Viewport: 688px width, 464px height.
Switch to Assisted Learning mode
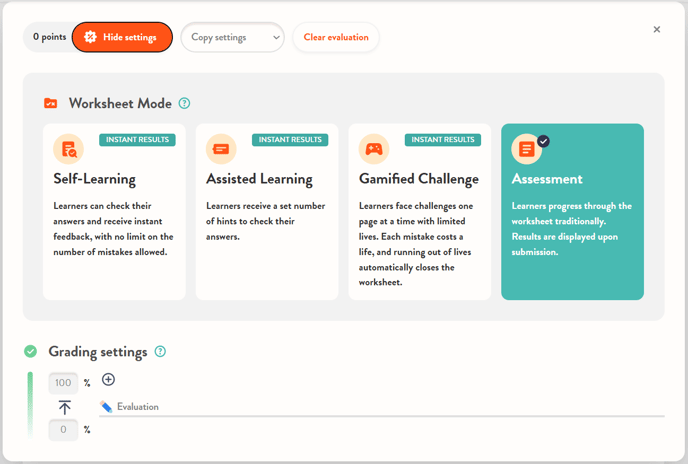266,212
